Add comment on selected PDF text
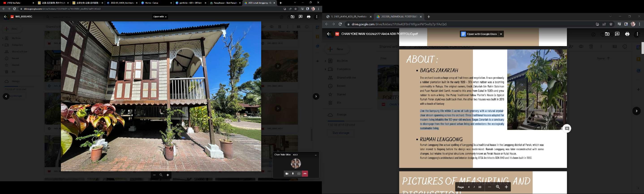 [x=567, y=129]
